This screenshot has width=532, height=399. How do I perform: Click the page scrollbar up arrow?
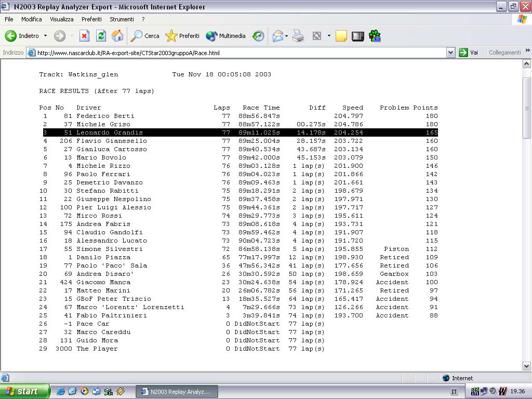pos(527,64)
